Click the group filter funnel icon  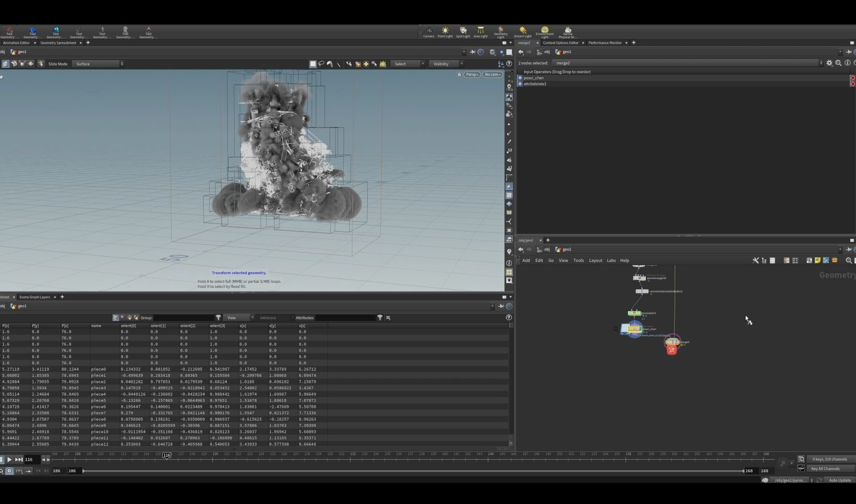(x=218, y=318)
